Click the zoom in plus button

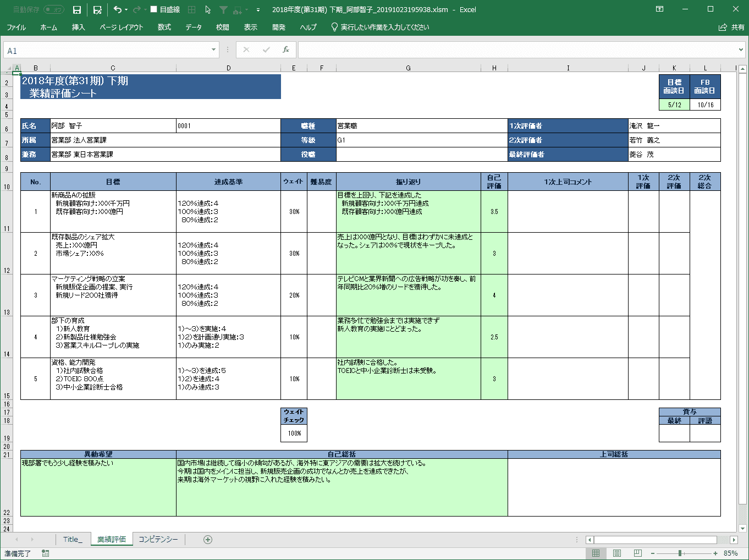click(715, 553)
